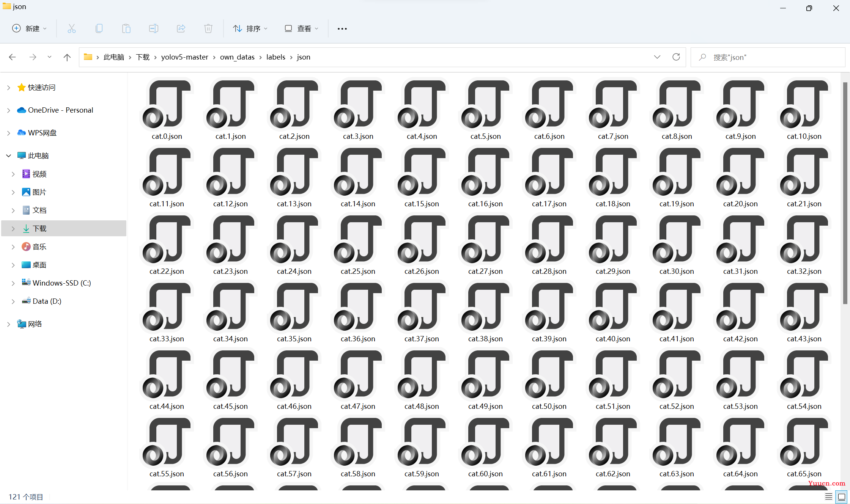Refresh the current folder view
The image size is (850, 504).
[676, 57]
